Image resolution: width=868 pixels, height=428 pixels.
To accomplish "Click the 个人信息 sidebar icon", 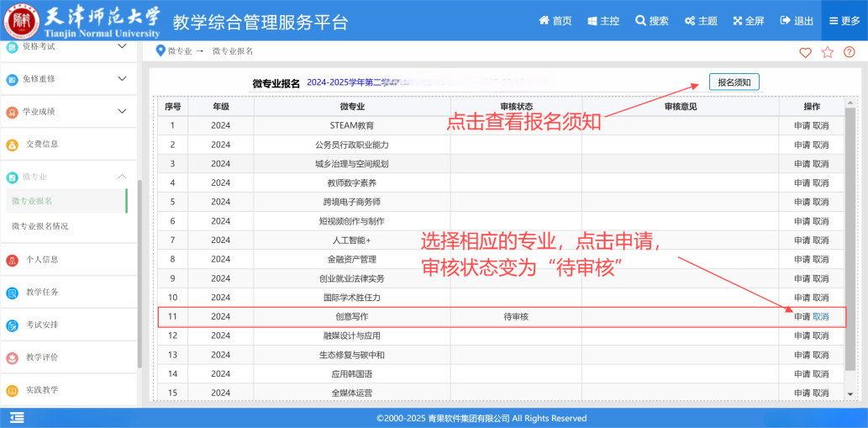I will click(13, 260).
